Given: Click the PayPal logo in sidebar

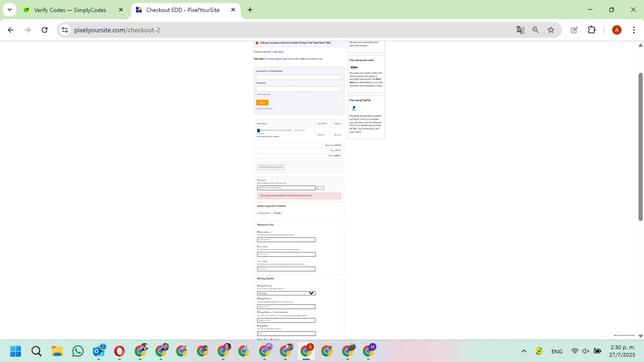Looking at the screenshot, I should [x=354, y=108].
